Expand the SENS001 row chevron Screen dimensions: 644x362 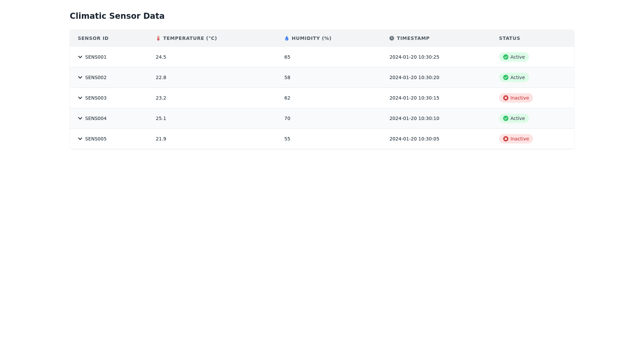click(x=80, y=57)
